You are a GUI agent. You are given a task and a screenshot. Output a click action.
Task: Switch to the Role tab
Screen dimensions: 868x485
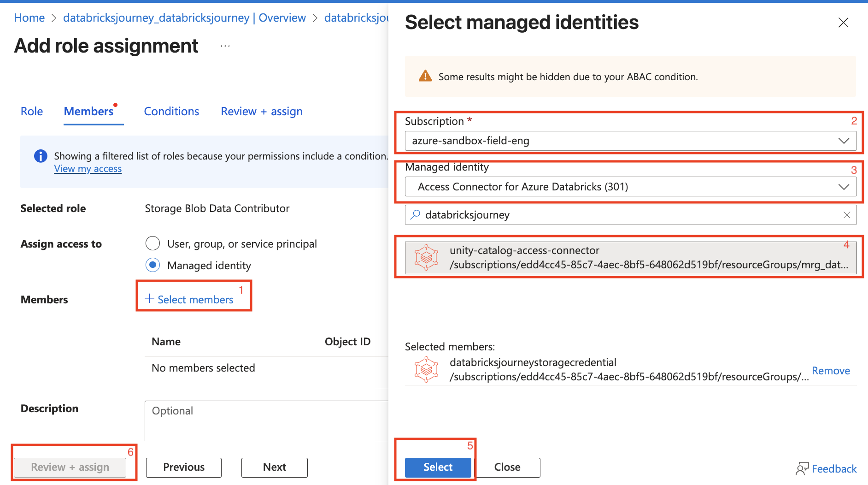(32, 112)
